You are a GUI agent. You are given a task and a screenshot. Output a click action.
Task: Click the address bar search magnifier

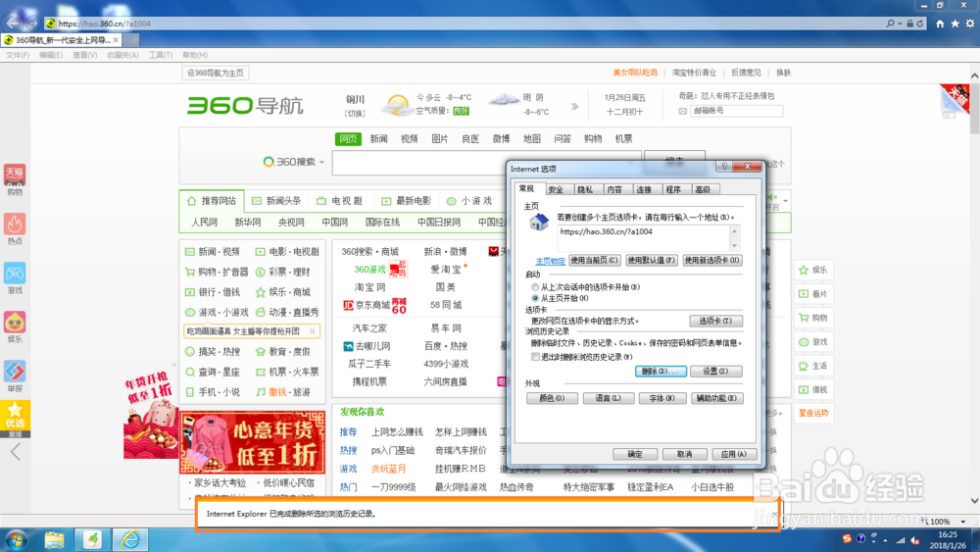click(x=890, y=24)
